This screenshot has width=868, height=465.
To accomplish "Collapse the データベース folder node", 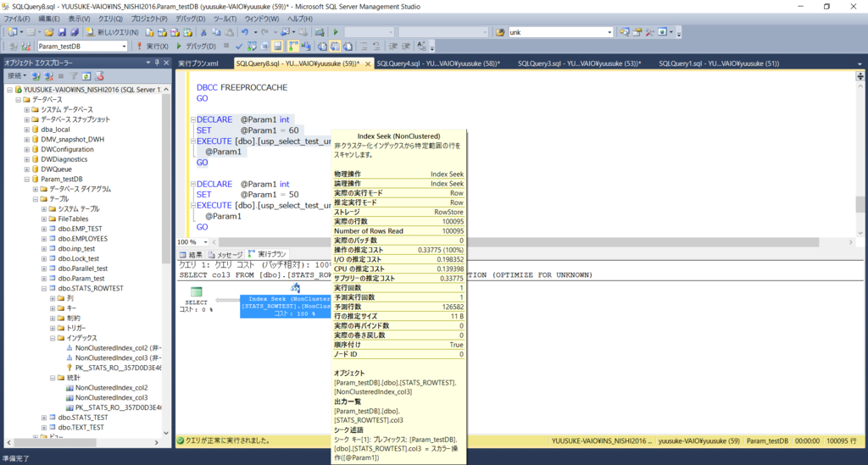I will click(19, 100).
